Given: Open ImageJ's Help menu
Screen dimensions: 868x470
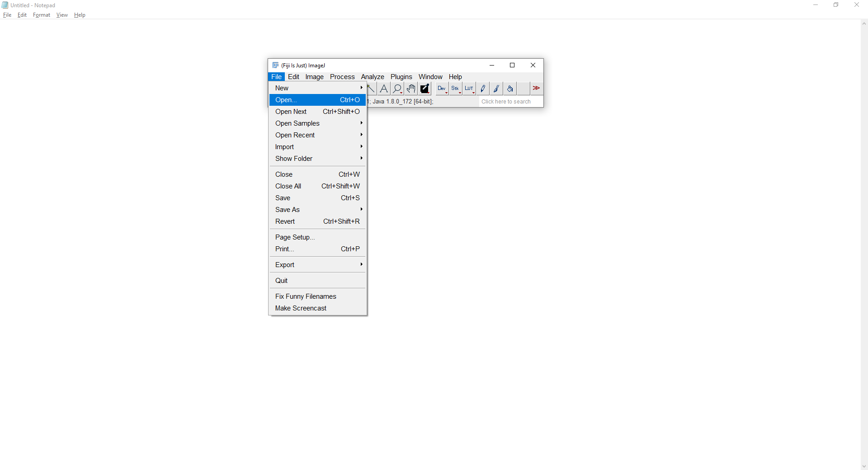Looking at the screenshot, I should [x=455, y=77].
